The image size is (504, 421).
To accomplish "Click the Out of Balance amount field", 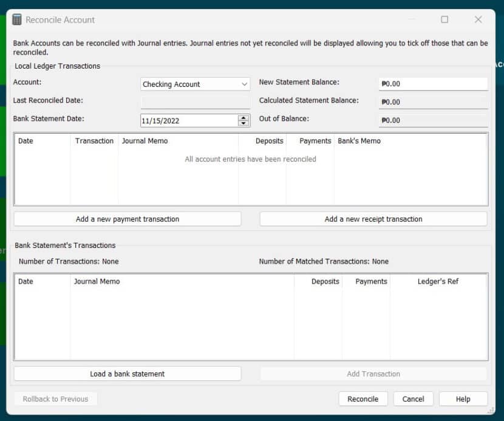I will click(433, 120).
